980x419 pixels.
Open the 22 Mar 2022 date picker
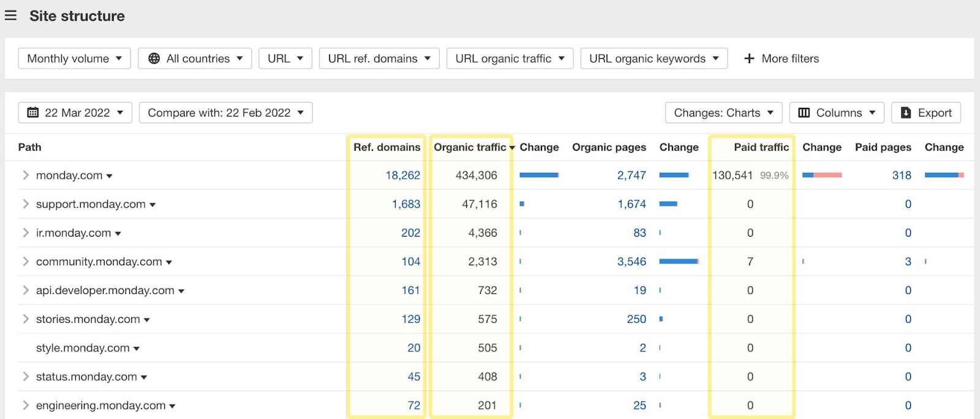[x=75, y=113]
